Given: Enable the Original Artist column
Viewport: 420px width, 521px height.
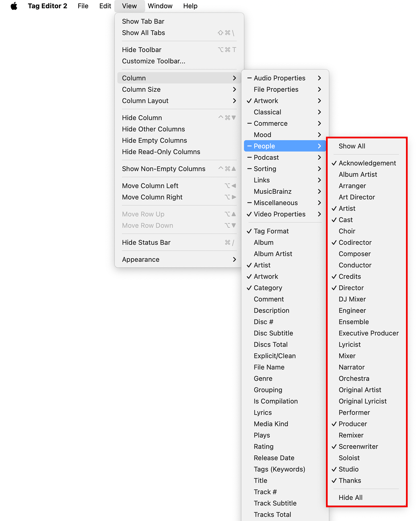Looking at the screenshot, I should point(367,390).
